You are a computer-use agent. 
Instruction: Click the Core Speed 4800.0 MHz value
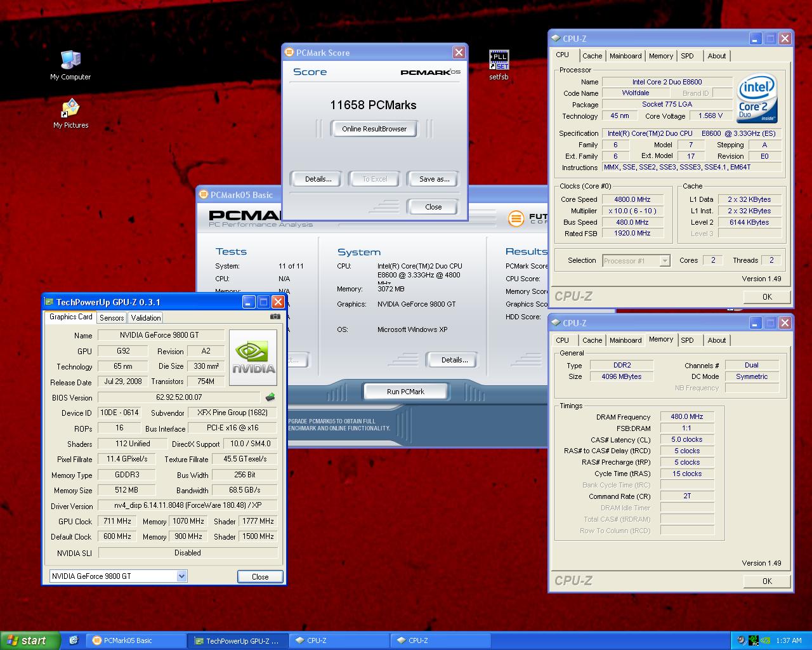[632, 199]
